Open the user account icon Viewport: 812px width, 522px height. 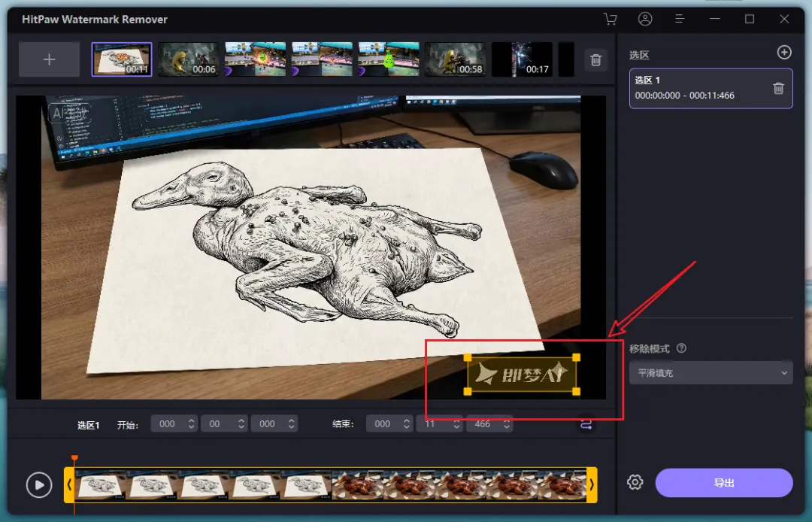[x=645, y=19]
